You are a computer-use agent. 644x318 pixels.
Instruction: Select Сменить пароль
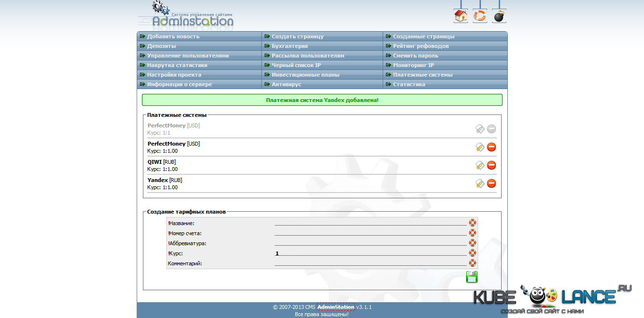(416, 56)
